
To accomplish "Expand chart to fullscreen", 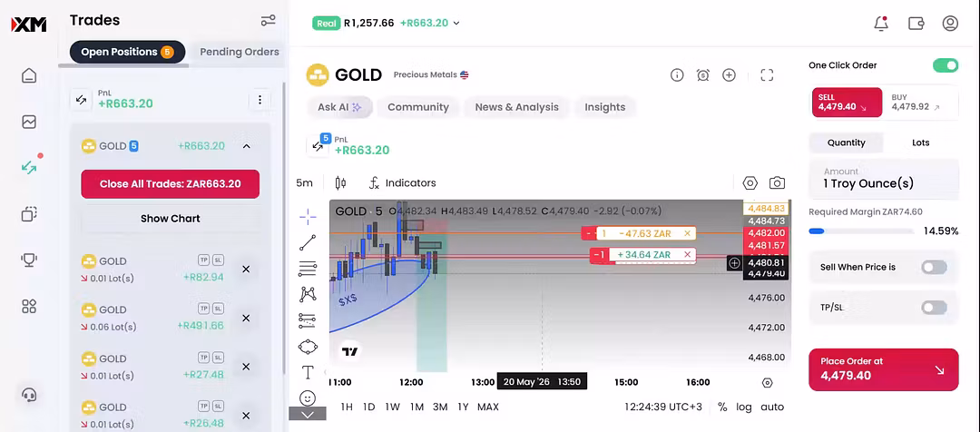I will [x=767, y=75].
